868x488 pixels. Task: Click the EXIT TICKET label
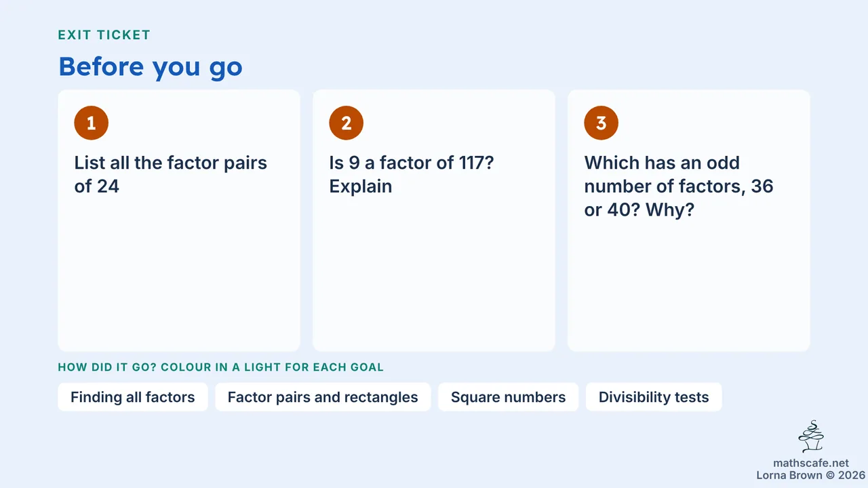pos(104,35)
